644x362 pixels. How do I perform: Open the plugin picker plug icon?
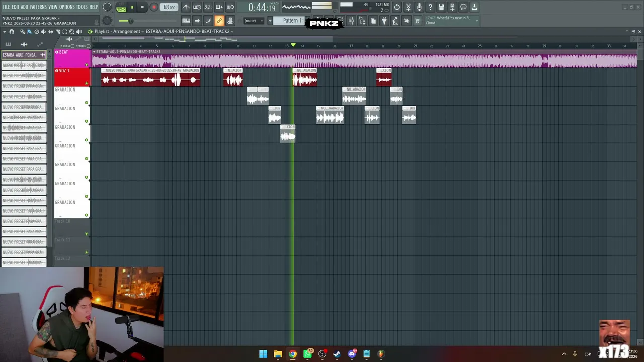point(384,21)
